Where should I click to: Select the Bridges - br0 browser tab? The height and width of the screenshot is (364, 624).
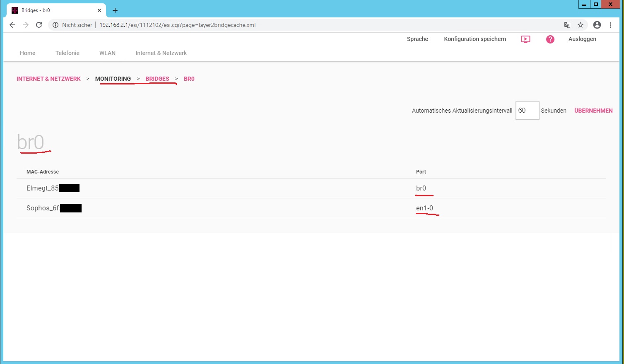point(56,10)
